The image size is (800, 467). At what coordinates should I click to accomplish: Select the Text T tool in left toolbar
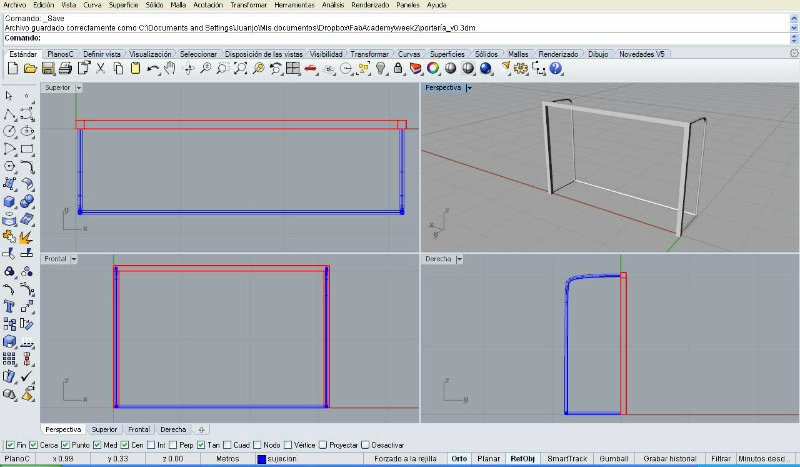tap(9, 306)
